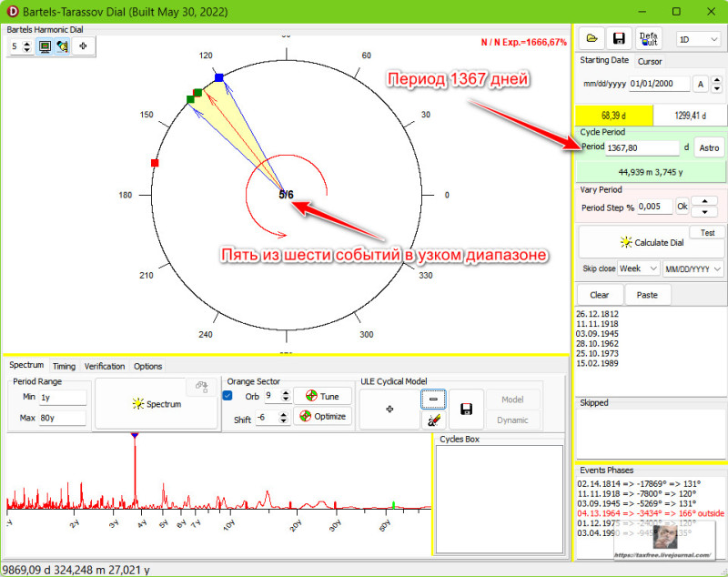
Task: Open file with the folder icon
Action: click(x=591, y=38)
